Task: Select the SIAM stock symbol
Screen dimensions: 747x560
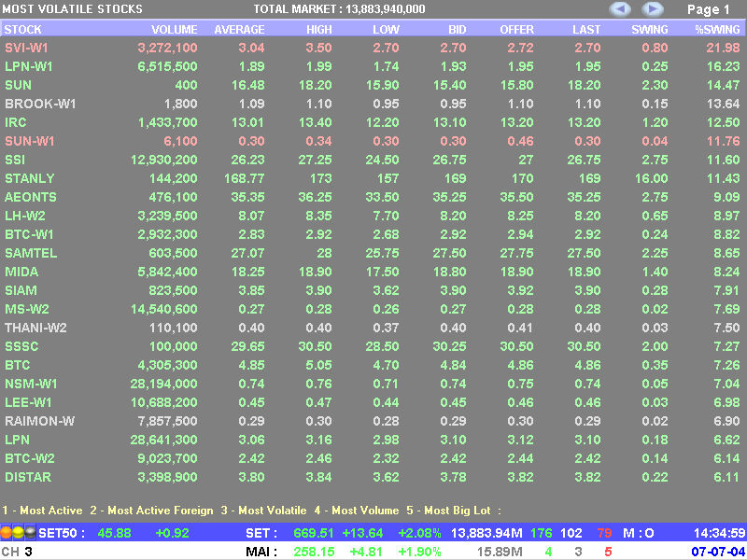Action: [x=21, y=290]
